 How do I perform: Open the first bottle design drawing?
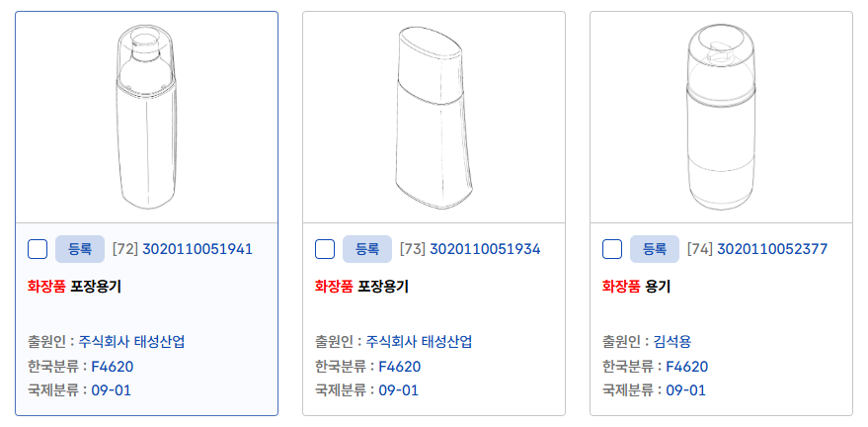click(146, 116)
